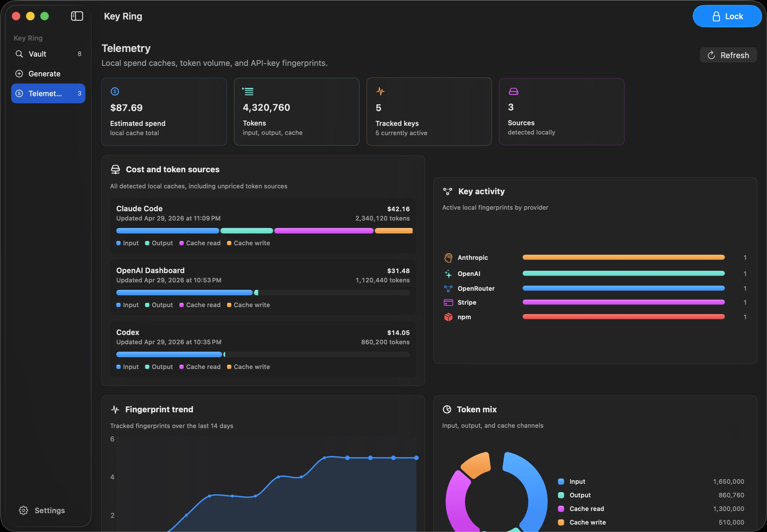Click OpenAI teal activity bar
The width and height of the screenshot is (767, 532).
(x=623, y=273)
